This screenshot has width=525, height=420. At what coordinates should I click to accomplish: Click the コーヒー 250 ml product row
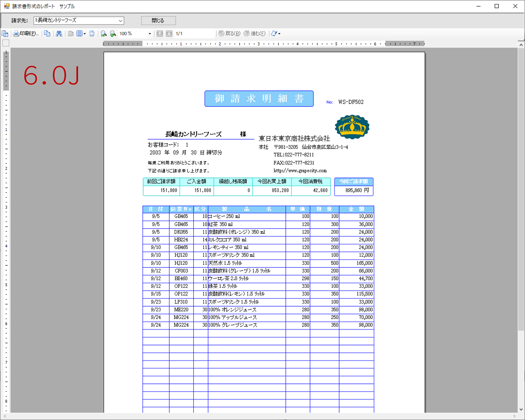(258, 217)
